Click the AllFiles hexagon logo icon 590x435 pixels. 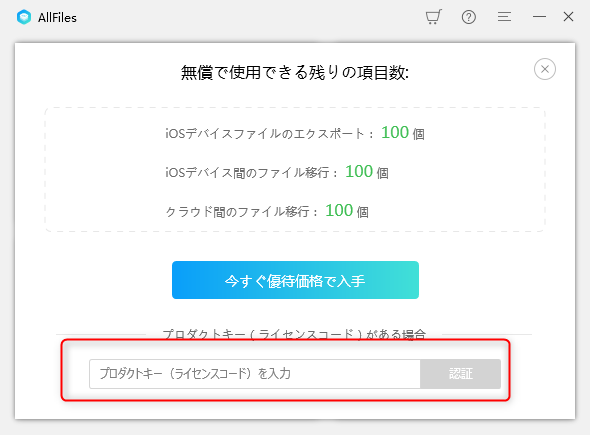coord(24,17)
